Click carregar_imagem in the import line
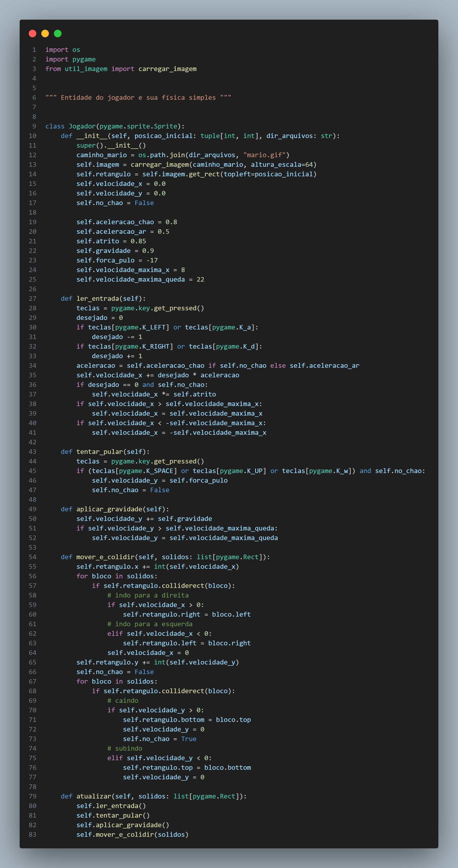 (x=167, y=69)
